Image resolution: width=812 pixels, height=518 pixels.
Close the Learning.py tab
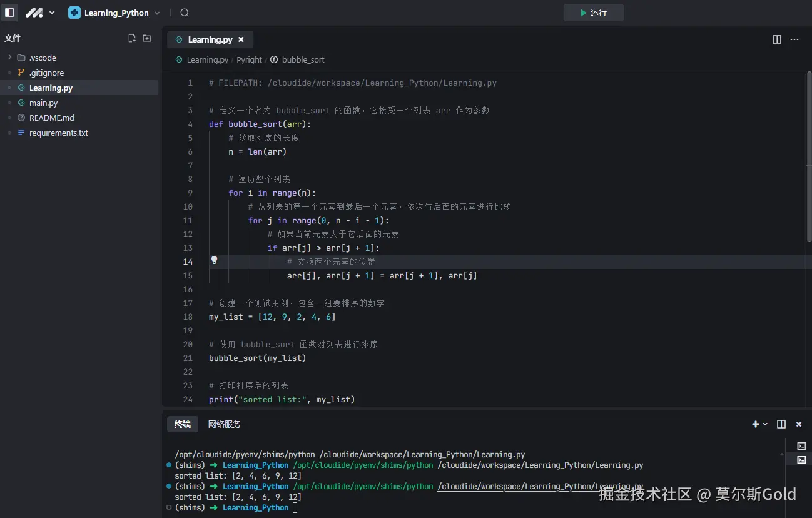(x=241, y=39)
